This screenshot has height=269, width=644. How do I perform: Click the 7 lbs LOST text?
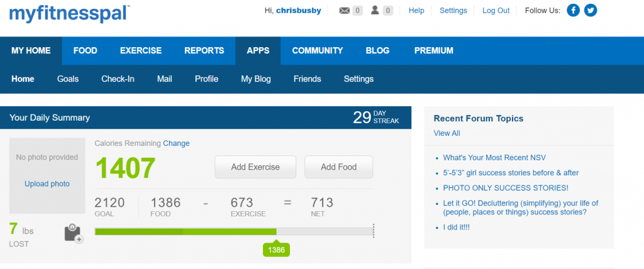21,235
